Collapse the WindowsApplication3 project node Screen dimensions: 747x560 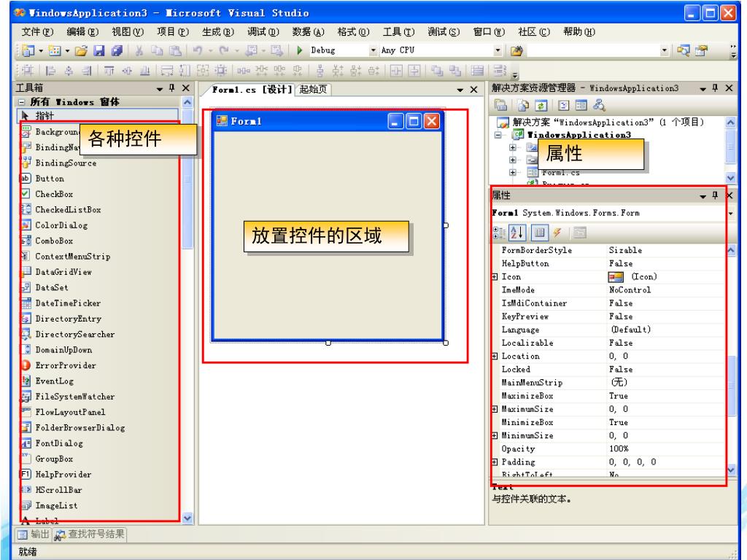(x=498, y=135)
